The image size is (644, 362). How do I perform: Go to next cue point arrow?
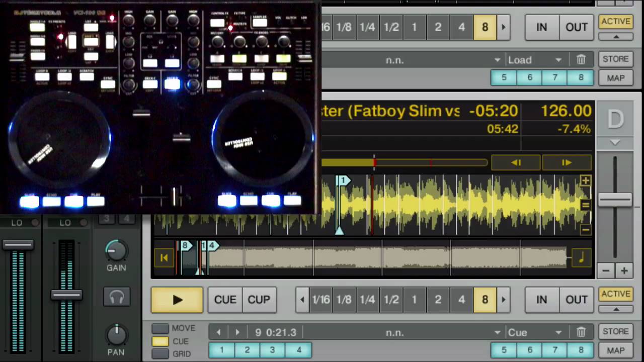[x=237, y=332]
